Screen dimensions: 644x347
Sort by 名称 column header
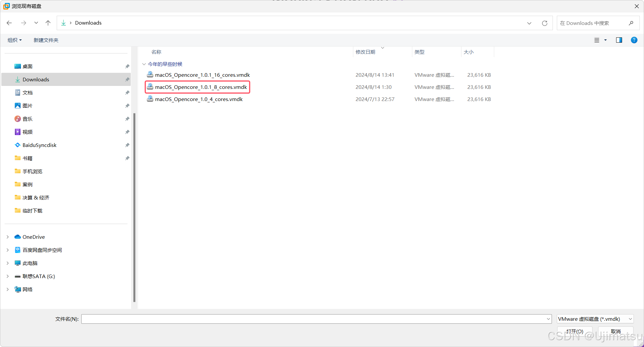156,52
